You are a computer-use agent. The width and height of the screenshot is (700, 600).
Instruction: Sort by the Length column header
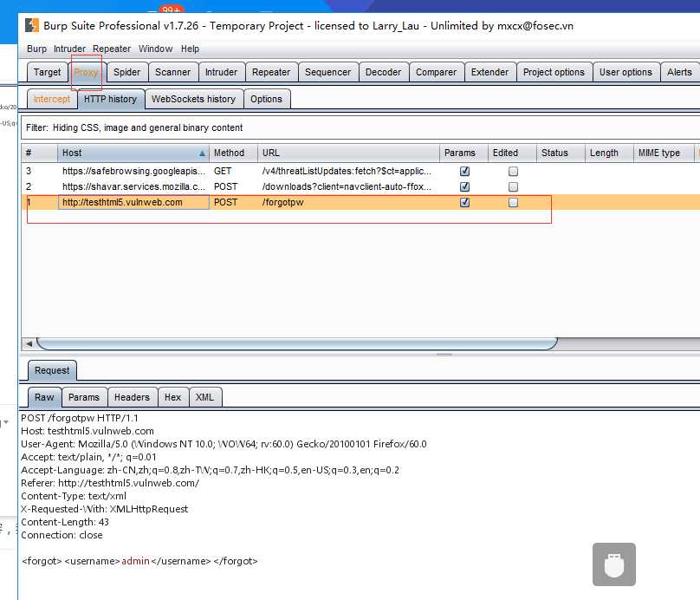click(x=609, y=153)
